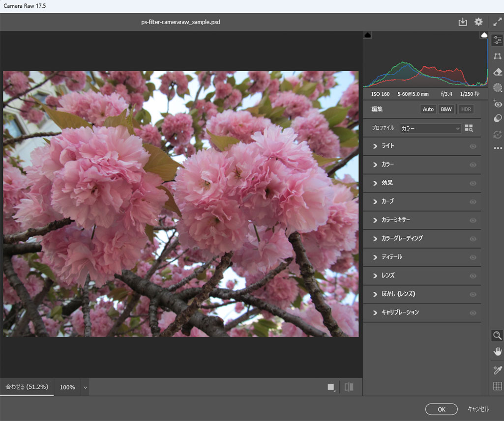
Task: Click the cherry blossom preview image
Action: (x=181, y=204)
